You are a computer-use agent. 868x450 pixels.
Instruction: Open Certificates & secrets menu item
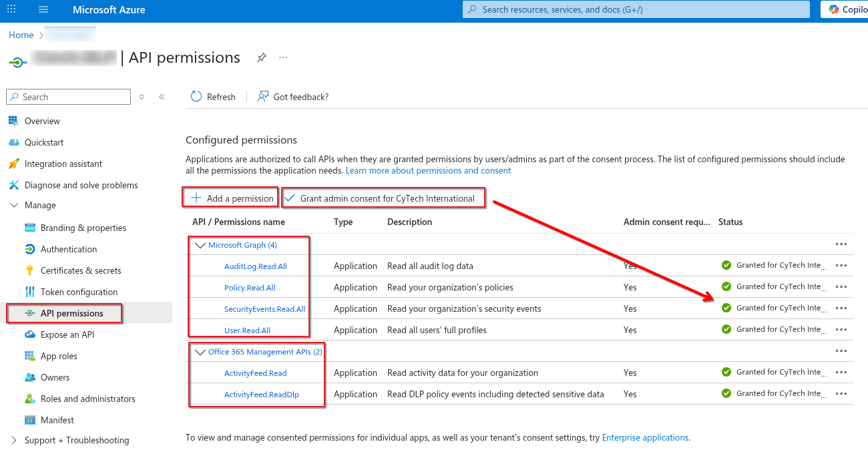pos(81,270)
